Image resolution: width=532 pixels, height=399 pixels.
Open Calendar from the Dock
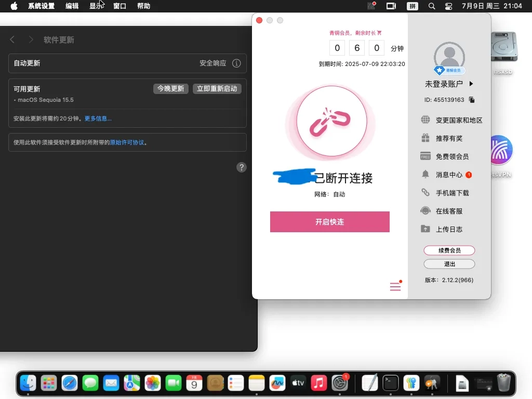(194, 383)
